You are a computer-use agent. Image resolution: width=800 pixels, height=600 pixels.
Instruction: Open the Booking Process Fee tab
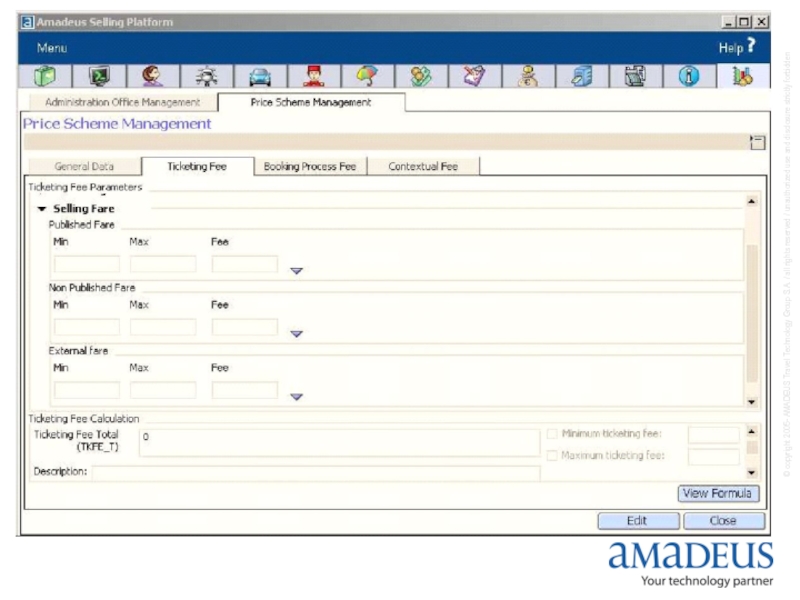[x=310, y=166]
